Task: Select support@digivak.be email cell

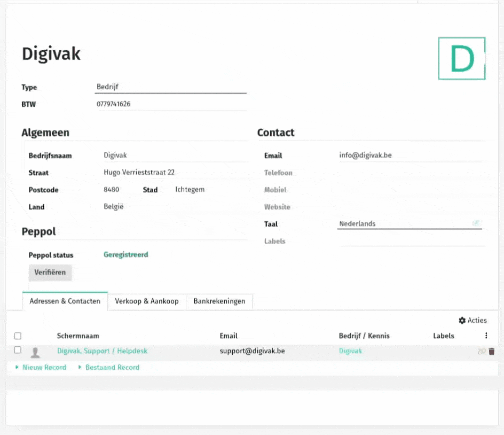Action: (x=253, y=351)
